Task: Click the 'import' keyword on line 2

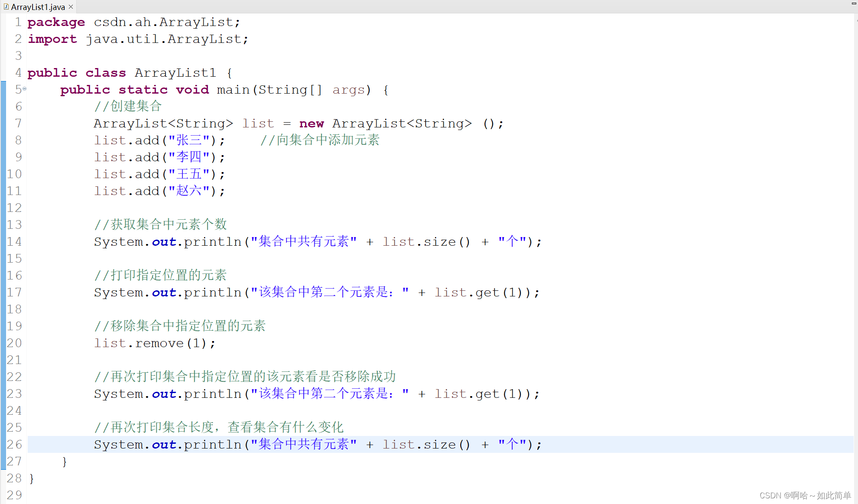Action: point(52,39)
